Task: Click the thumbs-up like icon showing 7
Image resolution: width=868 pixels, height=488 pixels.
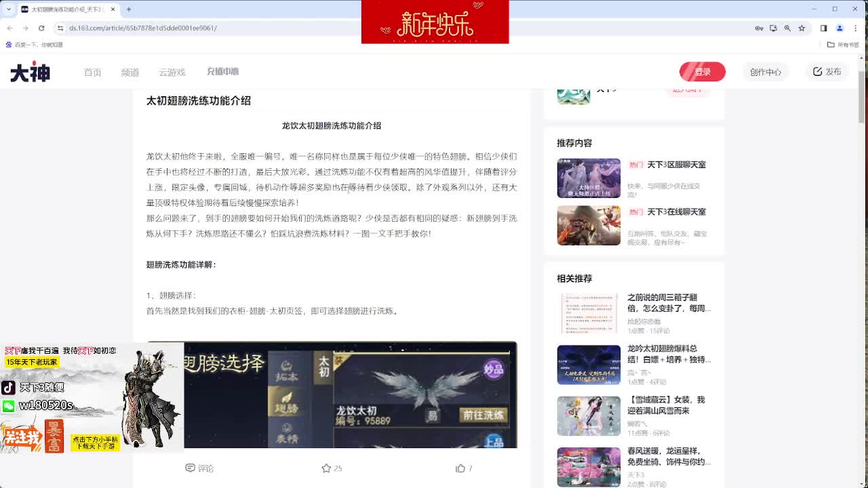Action: coord(464,468)
